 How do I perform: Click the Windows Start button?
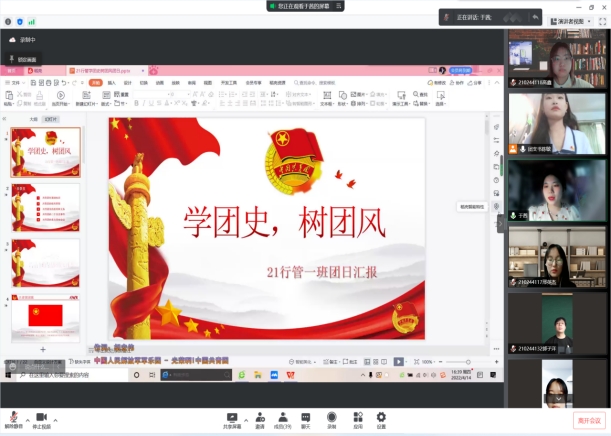pos(8,375)
